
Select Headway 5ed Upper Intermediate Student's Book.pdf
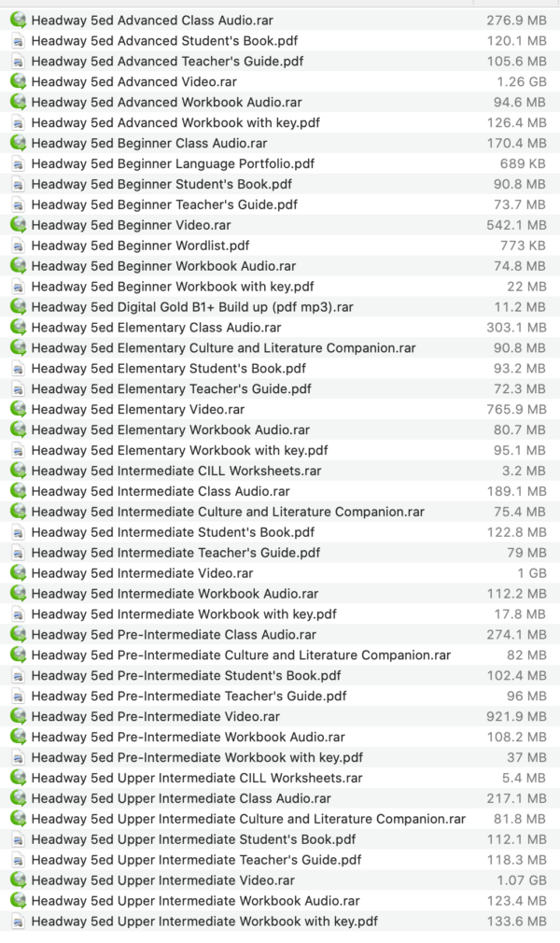194,839
